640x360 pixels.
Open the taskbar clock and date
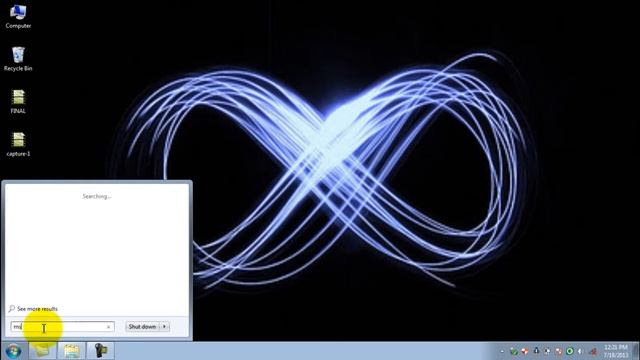616,351
